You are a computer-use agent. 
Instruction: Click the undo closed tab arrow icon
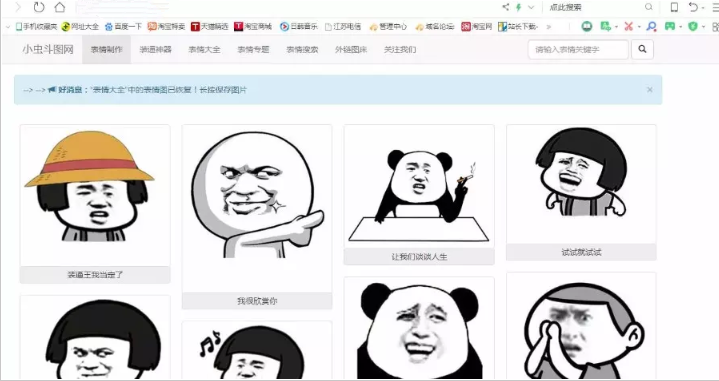click(x=693, y=7)
